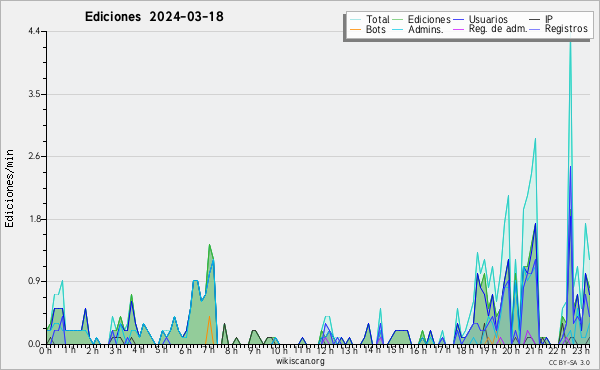Click the green Ediciones peak near 7 h
Image resolution: width=600 pixels, height=370 pixels.
209,245
